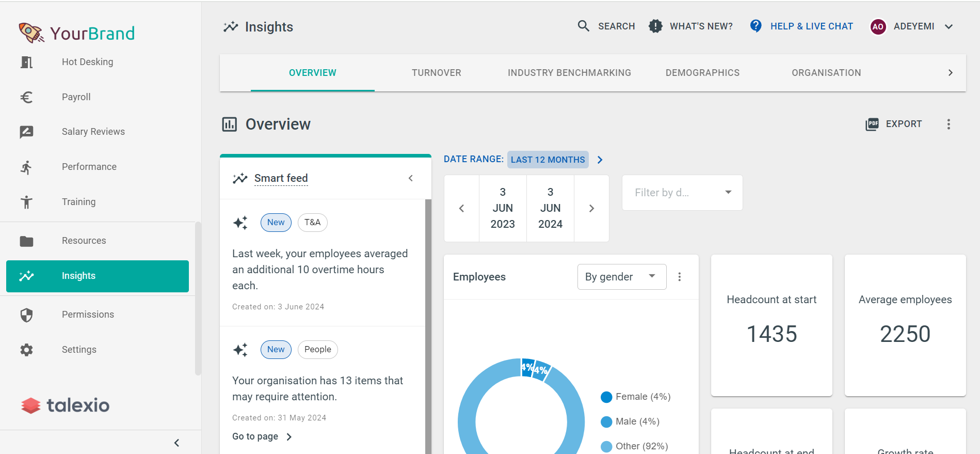The width and height of the screenshot is (980, 454).
Task: Click the Smart feed scrollbar
Action: coord(428,326)
